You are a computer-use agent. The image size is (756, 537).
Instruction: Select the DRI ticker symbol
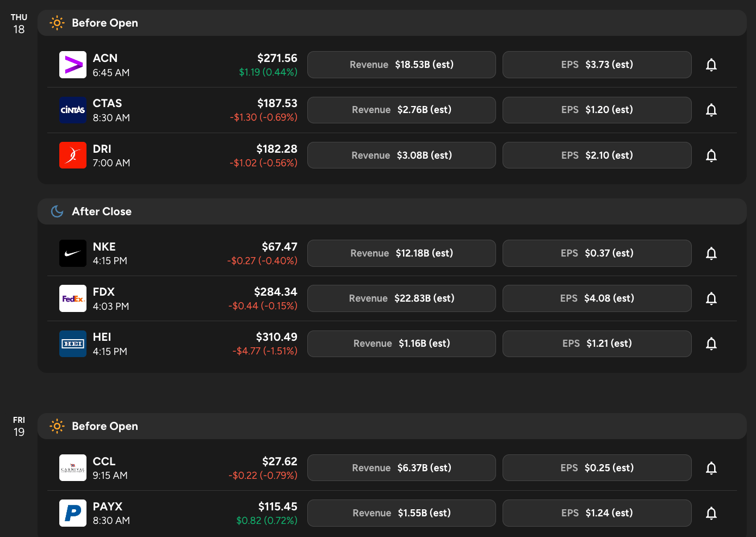click(x=102, y=149)
